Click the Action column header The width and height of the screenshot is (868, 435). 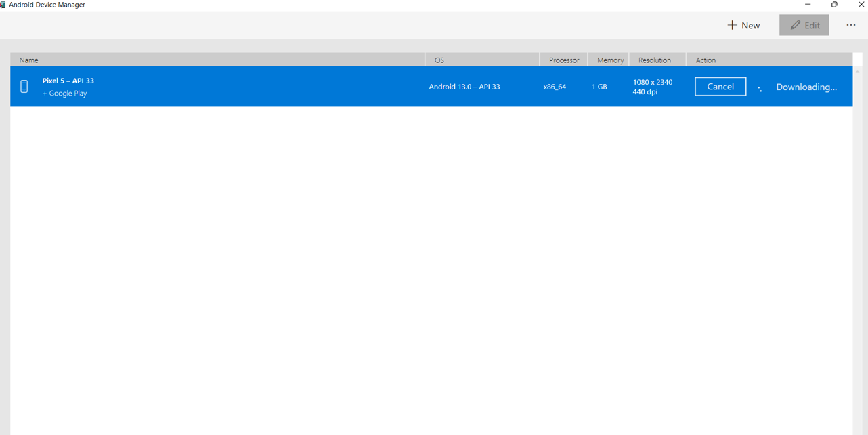tap(706, 60)
